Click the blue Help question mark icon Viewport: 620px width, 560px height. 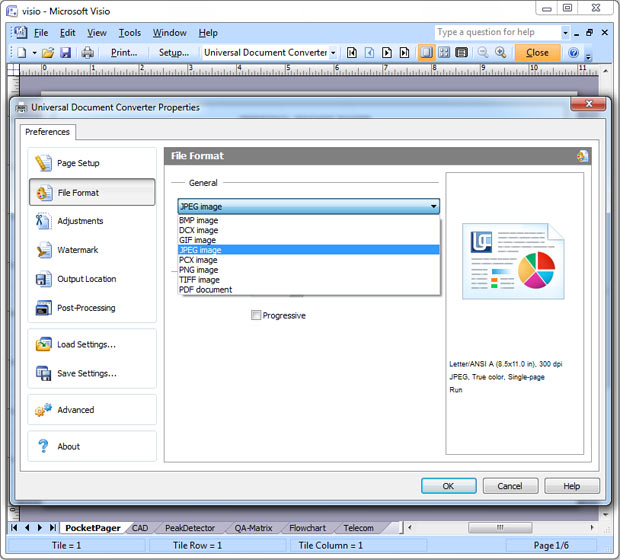tap(573, 53)
